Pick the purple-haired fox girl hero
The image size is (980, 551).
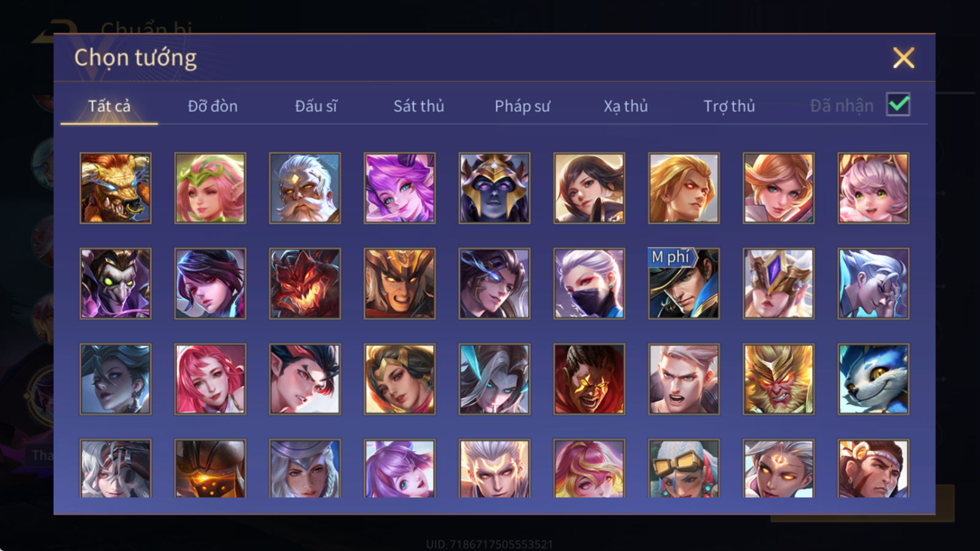point(399,188)
